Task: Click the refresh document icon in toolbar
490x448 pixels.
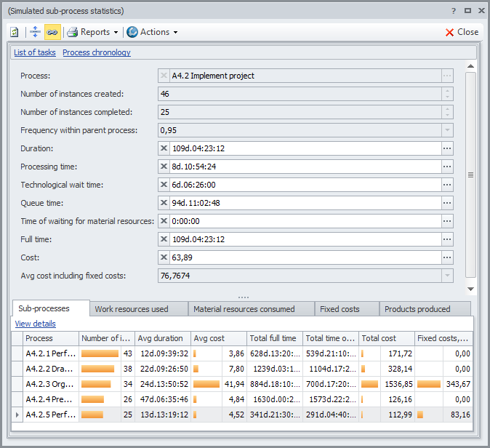Action: pos(15,32)
